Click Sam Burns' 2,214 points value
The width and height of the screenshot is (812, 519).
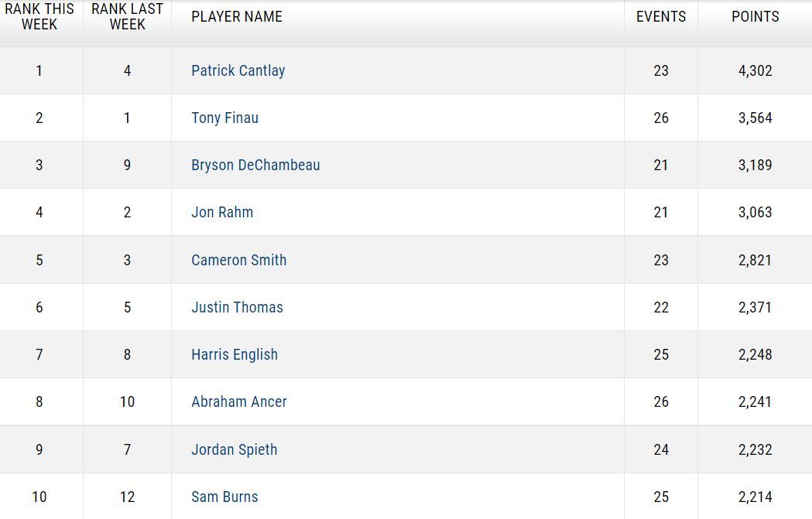(755, 497)
